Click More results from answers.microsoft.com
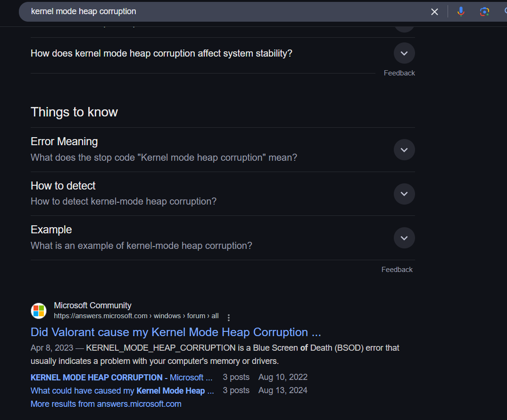Image resolution: width=507 pixels, height=420 pixels. pos(106,404)
